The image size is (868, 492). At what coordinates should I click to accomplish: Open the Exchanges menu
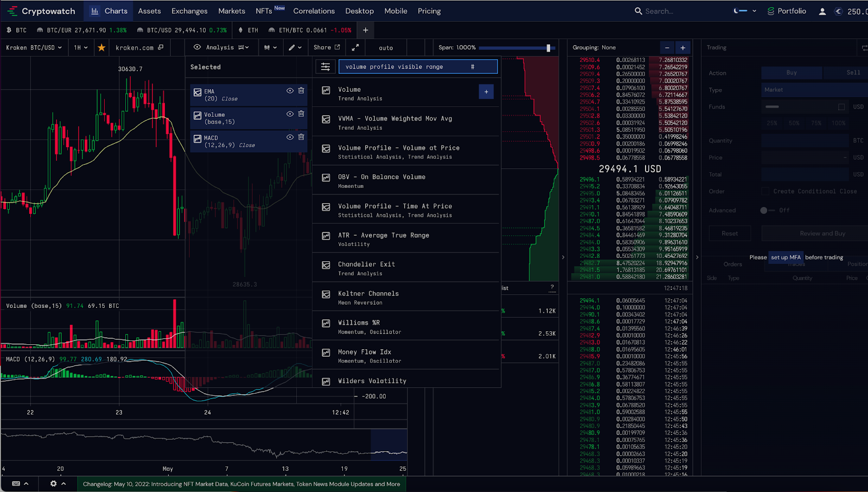[189, 11]
